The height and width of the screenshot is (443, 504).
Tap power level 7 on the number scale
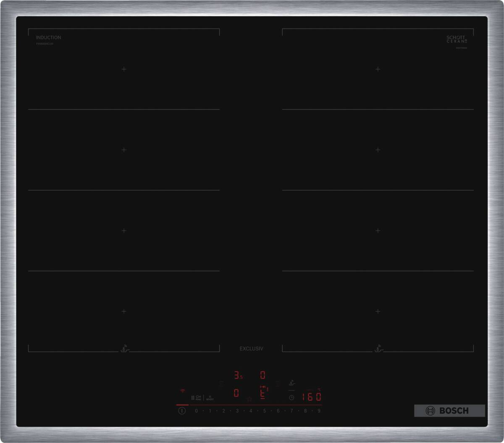[x=291, y=411]
